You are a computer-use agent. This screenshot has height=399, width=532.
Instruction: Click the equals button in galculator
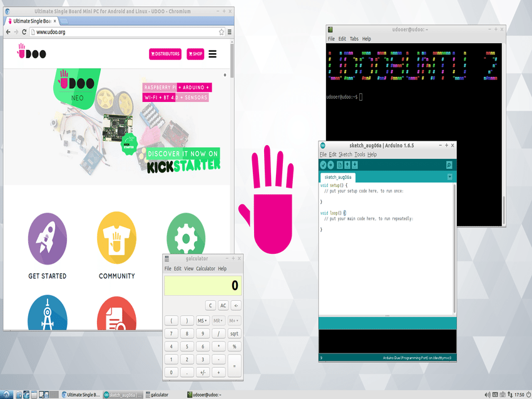(x=234, y=366)
